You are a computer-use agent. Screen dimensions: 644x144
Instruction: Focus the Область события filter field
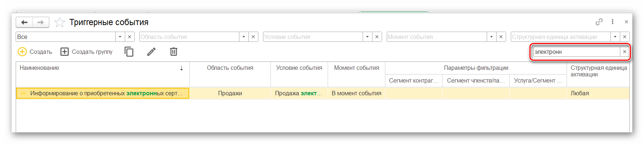click(x=189, y=37)
